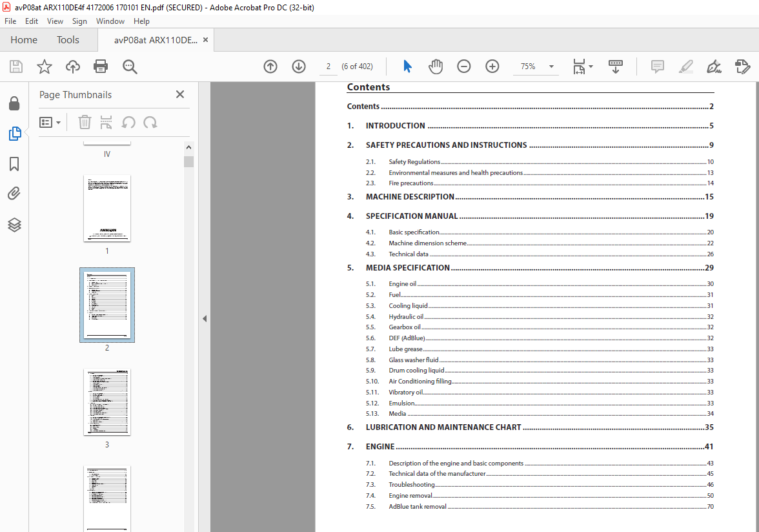Image resolution: width=759 pixels, height=532 pixels.
Task: Close the Page Thumbnails panel
Action: (x=180, y=94)
